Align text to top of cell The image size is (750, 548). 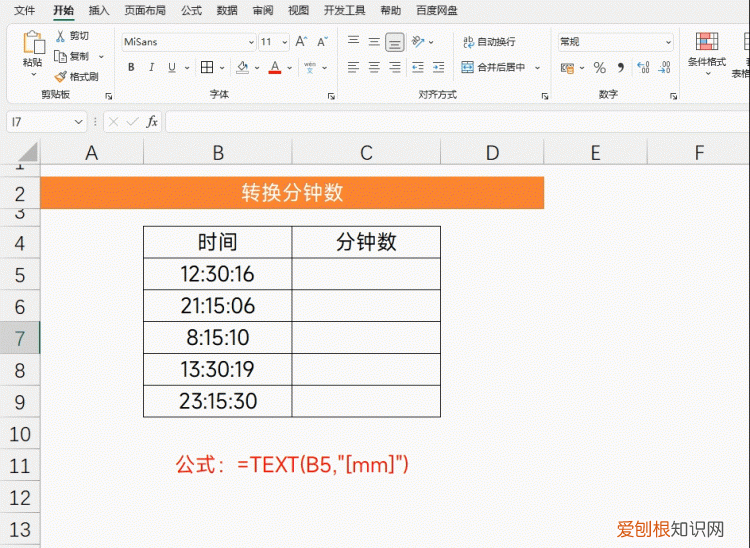tap(353, 42)
